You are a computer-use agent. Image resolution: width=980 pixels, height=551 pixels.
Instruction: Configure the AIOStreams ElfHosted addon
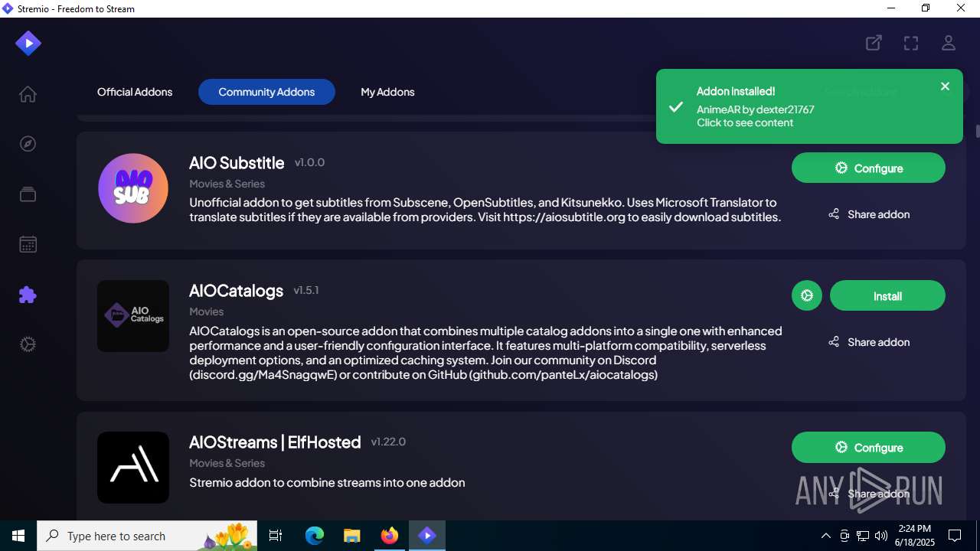pyautogui.click(x=868, y=447)
